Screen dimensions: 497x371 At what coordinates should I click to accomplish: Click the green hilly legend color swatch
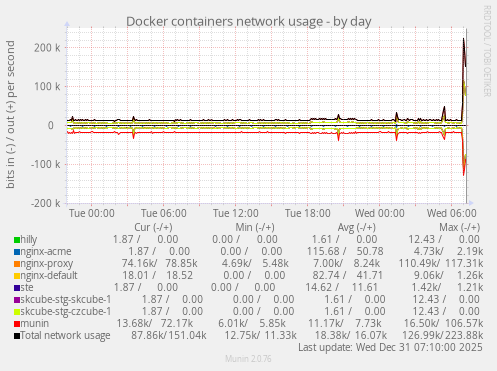[x=17, y=240]
